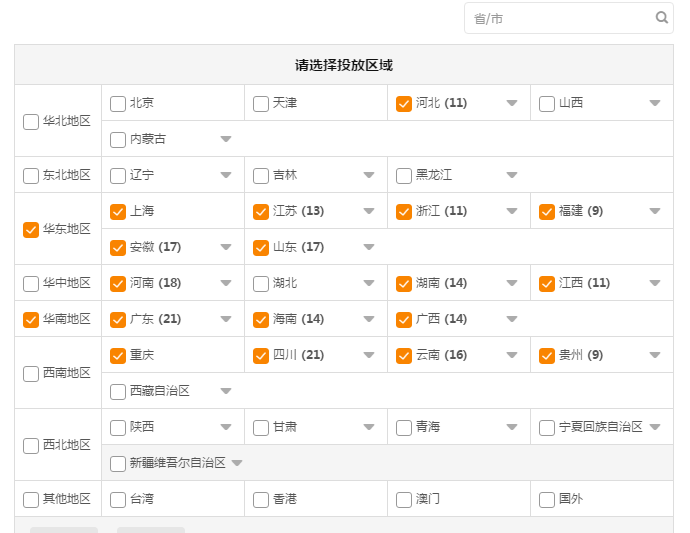Check the 北京 checkbox
The height and width of the screenshot is (533, 690).
(x=118, y=103)
